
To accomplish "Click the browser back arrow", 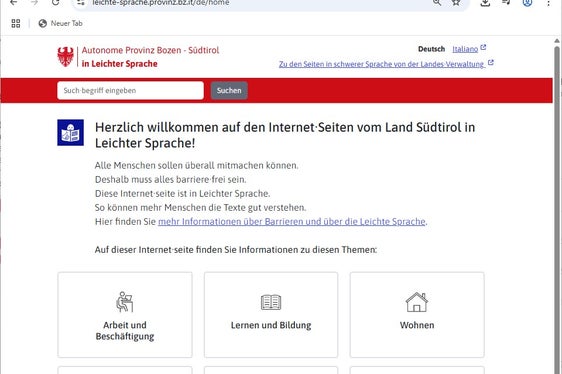I will (x=14, y=3).
